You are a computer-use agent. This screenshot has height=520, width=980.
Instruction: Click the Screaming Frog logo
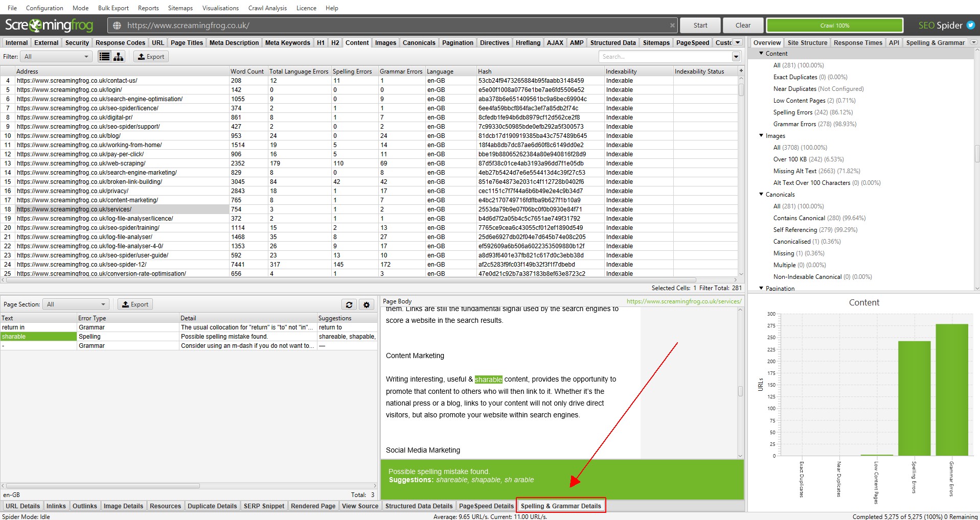[49, 25]
